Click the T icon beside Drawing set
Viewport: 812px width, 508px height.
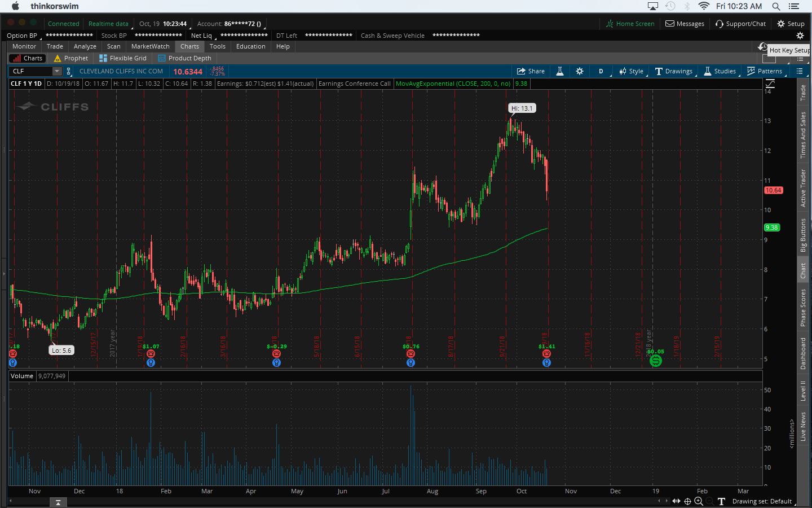tap(721, 501)
